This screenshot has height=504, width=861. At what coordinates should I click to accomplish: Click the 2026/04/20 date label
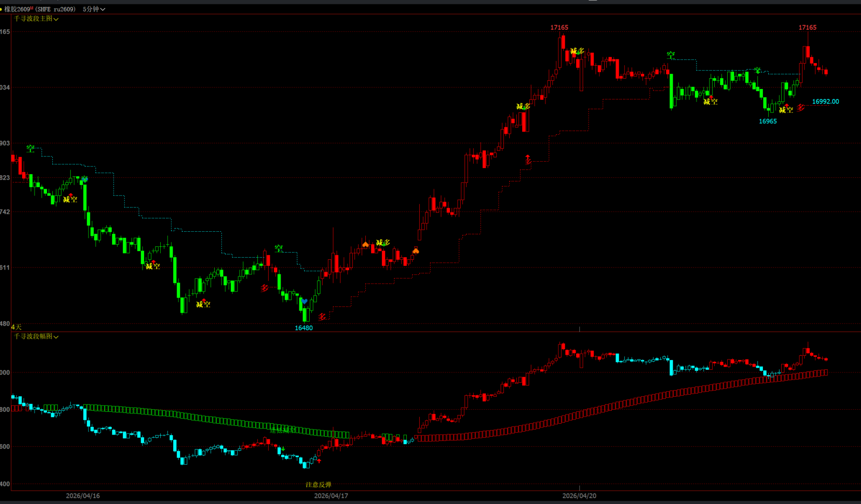pyautogui.click(x=579, y=496)
